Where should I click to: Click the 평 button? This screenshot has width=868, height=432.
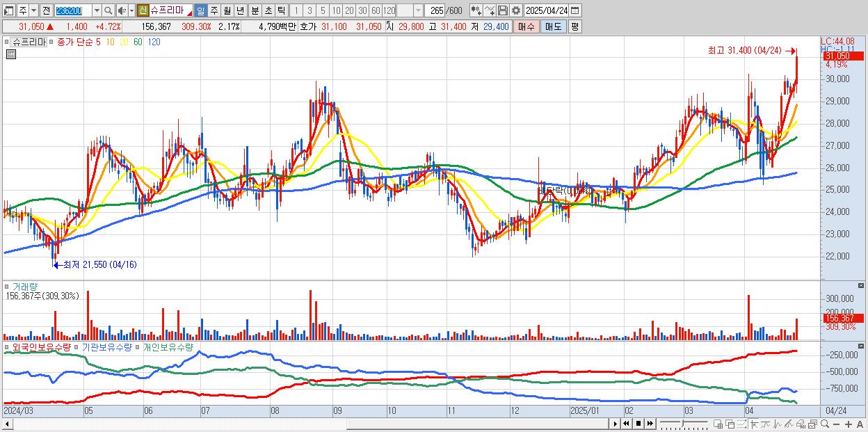[x=574, y=26]
